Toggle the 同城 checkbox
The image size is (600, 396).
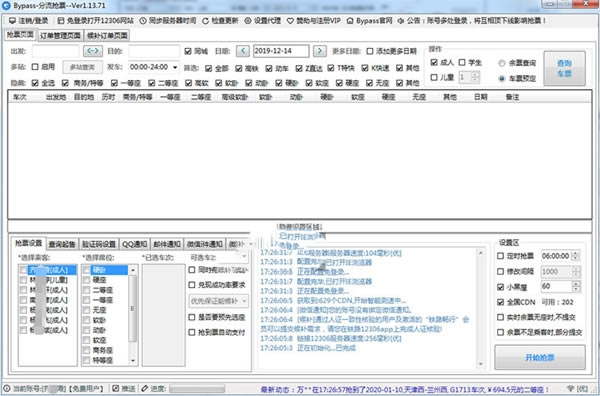click(x=188, y=51)
